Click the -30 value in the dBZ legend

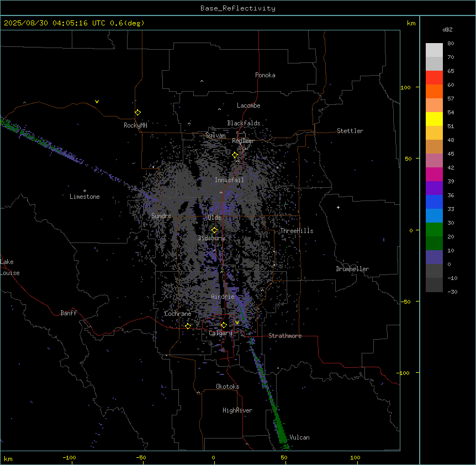pos(452,292)
